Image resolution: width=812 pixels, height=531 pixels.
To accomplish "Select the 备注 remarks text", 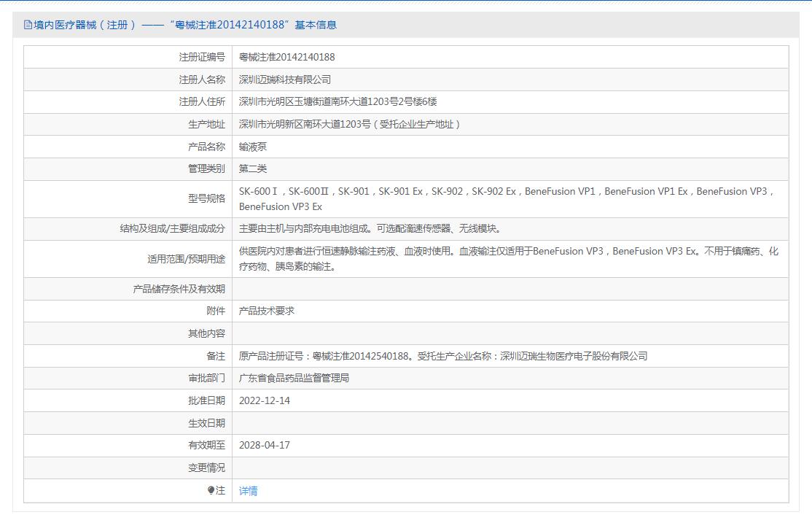I will (x=442, y=356).
